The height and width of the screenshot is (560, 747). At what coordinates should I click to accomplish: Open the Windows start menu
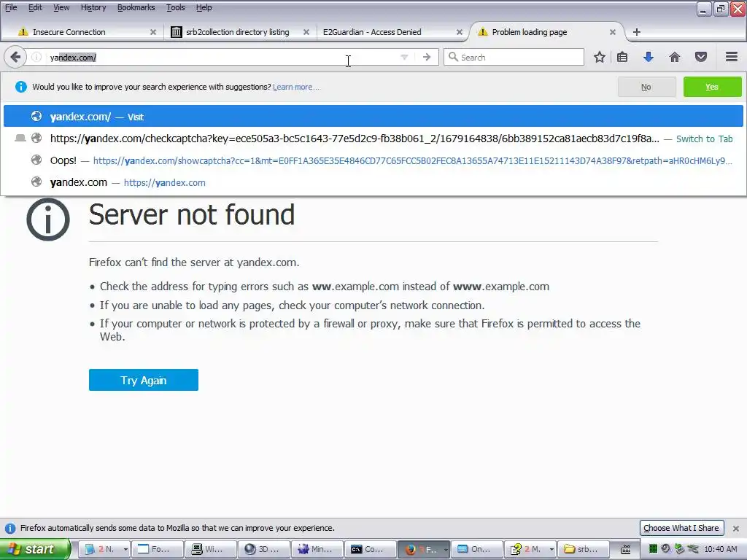tap(35, 549)
